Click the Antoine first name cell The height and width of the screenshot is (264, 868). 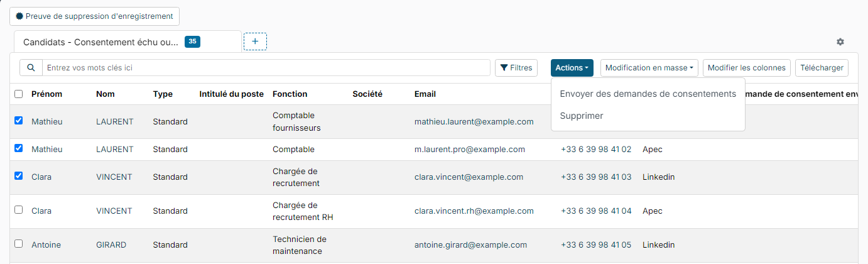point(46,245)
